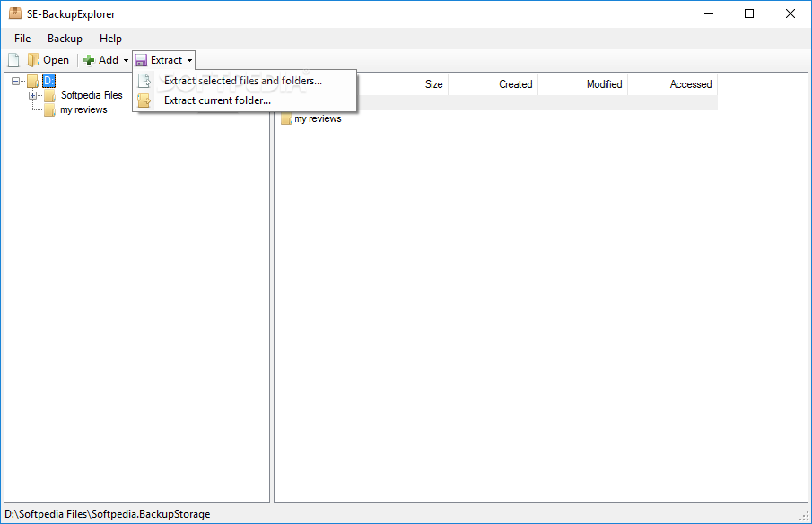Image resolution: width=812 pixels, height=524 pixels.
Task: Click the D: drive folder icon in tree
Action: coord(33,81)
